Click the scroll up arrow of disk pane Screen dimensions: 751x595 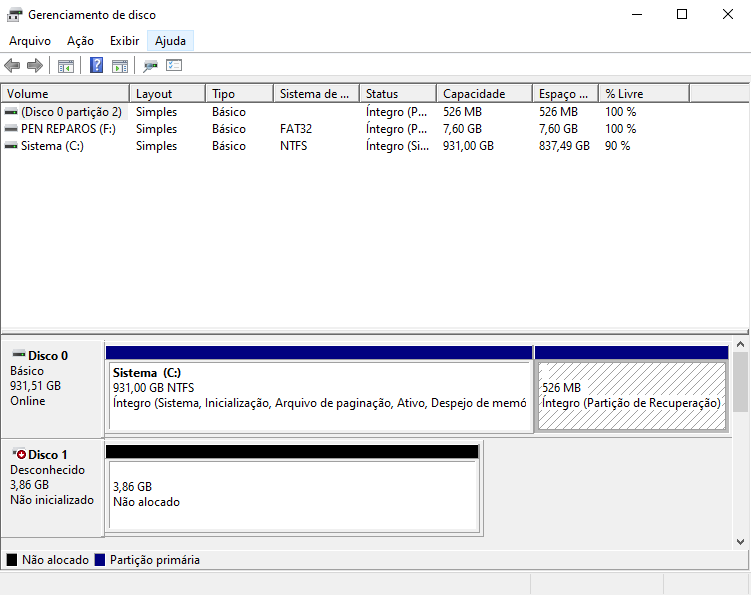740,344
